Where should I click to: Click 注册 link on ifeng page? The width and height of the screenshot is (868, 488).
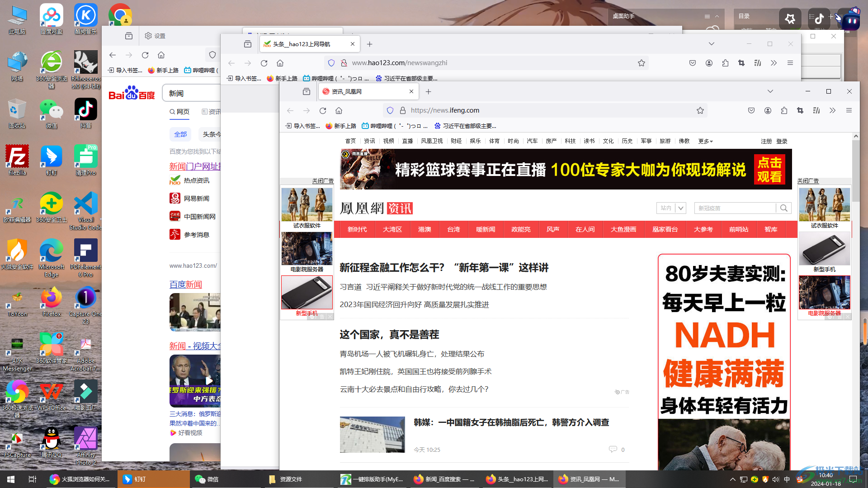(x=766, y=142)
